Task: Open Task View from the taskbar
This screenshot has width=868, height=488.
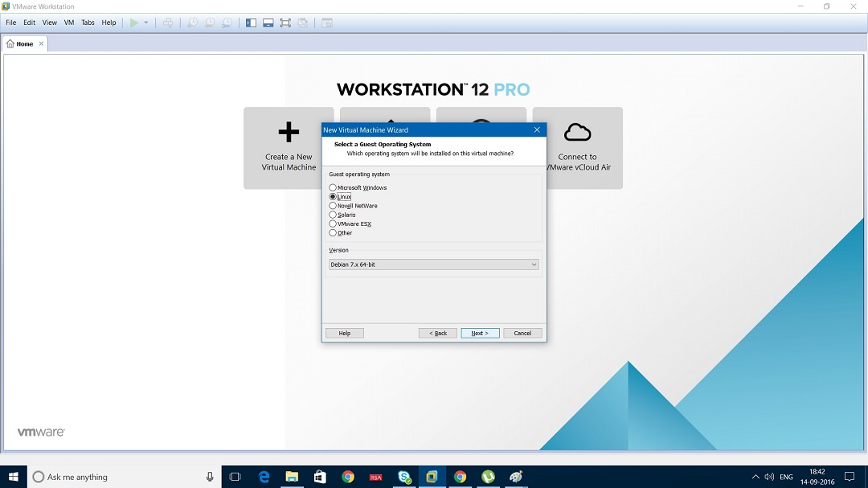Action: [235, 477]
